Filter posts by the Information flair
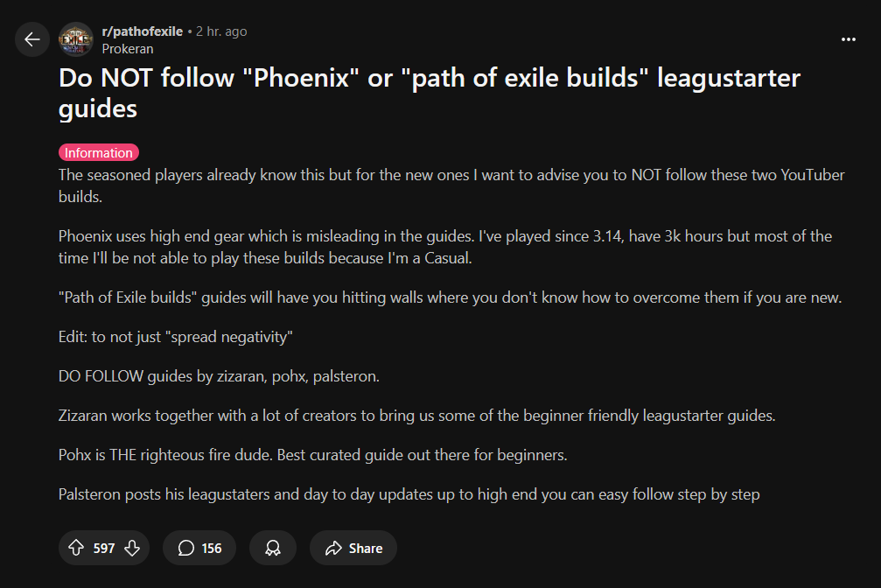The height and width of the screenshot is (588, 881). pyautogui.click(x=98, y=152)
